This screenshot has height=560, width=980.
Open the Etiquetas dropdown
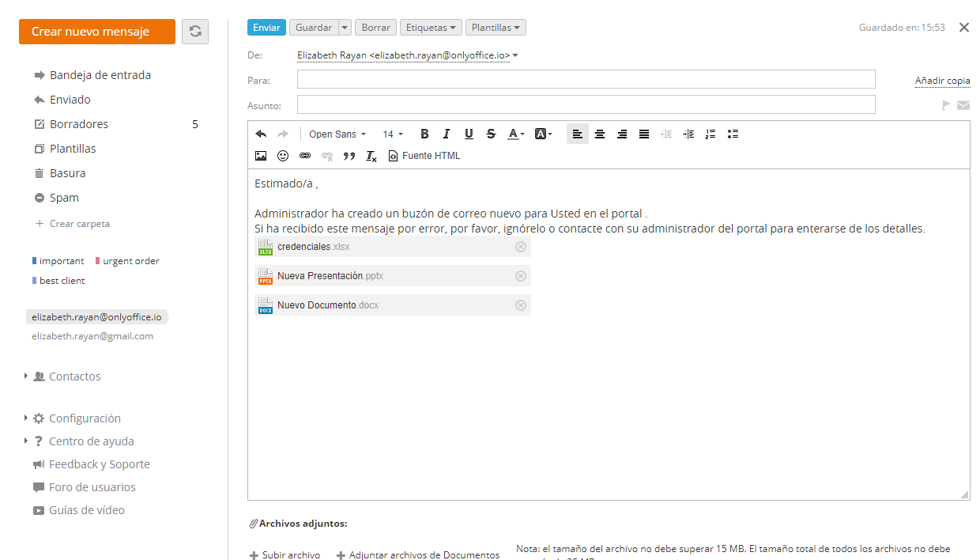(431, 28)
